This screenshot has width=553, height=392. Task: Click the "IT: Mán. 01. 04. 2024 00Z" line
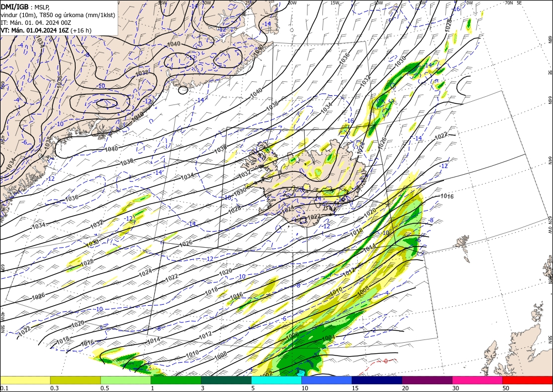point(36,23)
